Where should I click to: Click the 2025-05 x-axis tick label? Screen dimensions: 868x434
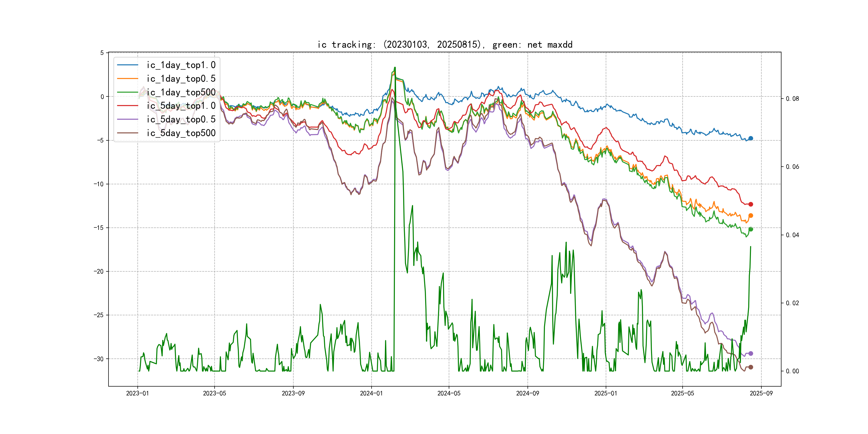click(682, 393)
